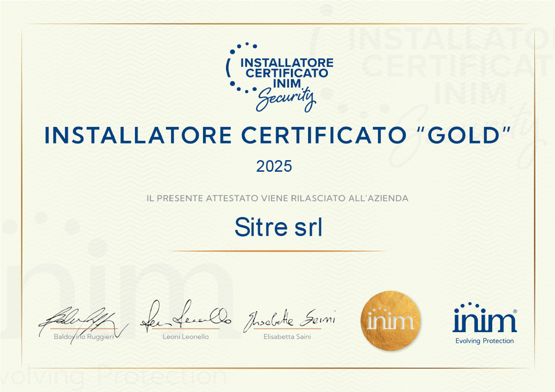Click the gold line under Sitre srl

pyautogui.click(x=277, y=251)
